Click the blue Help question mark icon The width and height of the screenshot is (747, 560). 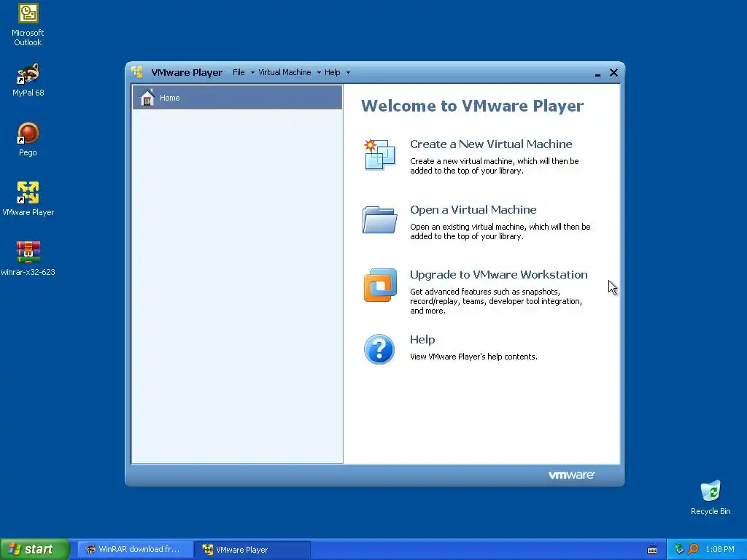[379, 349]
